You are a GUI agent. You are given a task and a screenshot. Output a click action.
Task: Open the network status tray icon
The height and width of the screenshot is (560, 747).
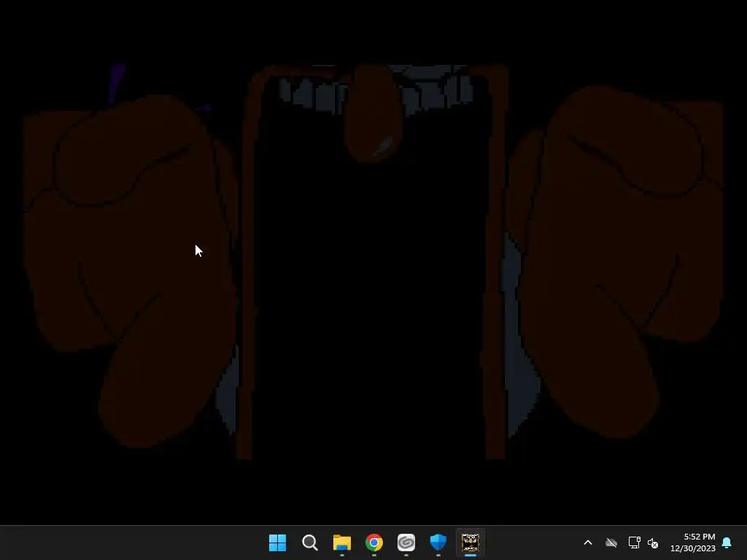(x=634, y=542)
